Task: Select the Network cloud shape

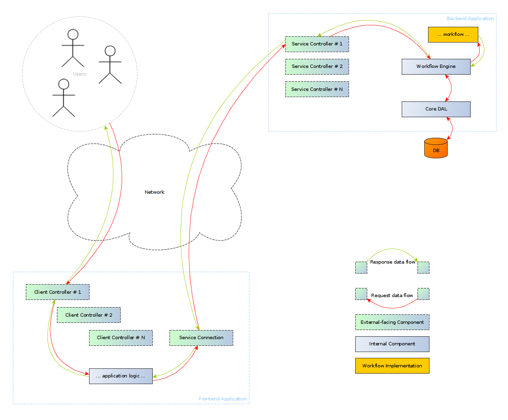Action: pos(154,192)
